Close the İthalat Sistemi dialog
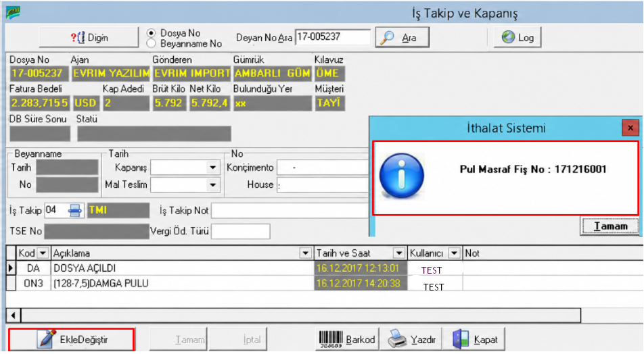Image resolution: width=644 pixels, height=354 pixels. tap(630, 128)
